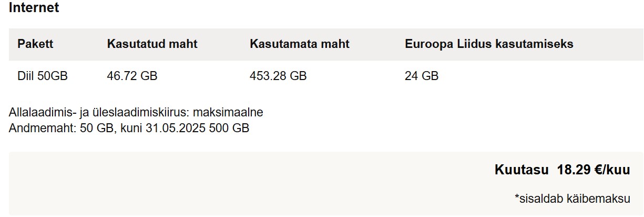This screenshot has height=217, width=644.
Task: Click the Kasutamata maht column header
Action: [300, 44]
